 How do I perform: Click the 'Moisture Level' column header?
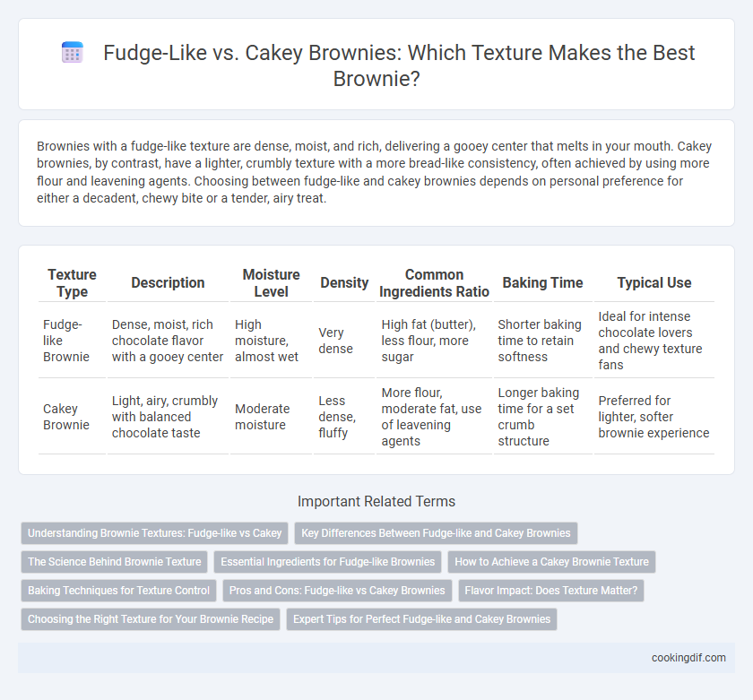click(x=271, y=283)
